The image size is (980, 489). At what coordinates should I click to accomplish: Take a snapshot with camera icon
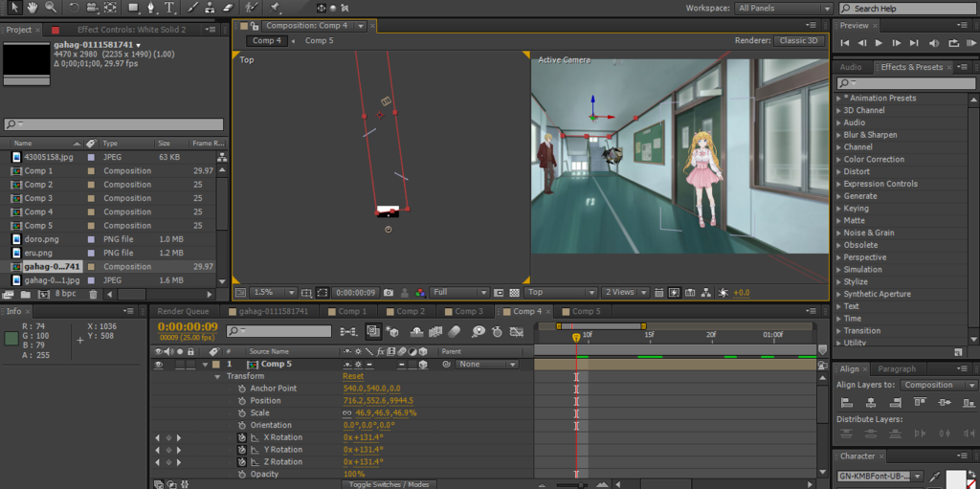pyautogui.click(x=389, y=292)
